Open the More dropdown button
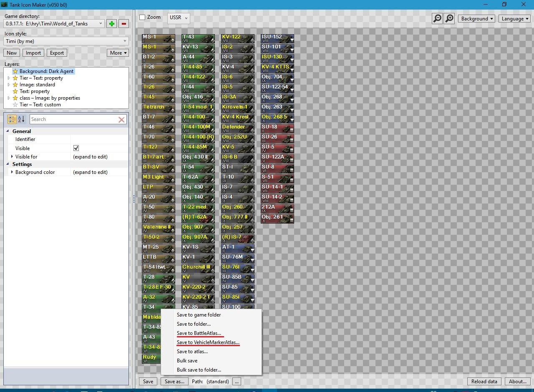 click(x=118, y=53)
